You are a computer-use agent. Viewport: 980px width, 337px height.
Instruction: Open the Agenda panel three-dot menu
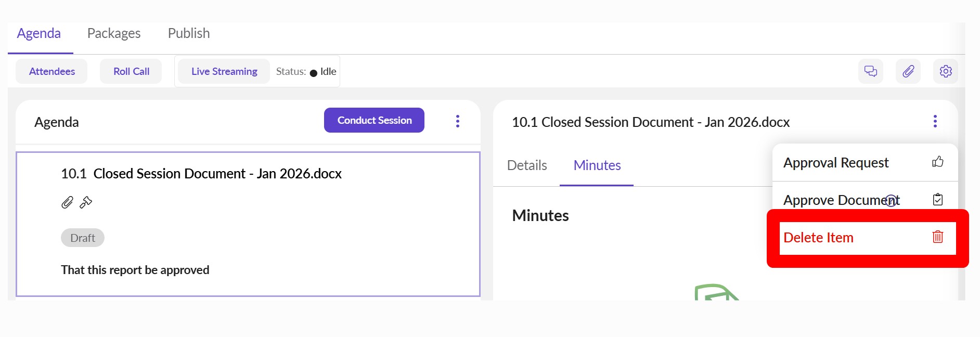(458, 121)
